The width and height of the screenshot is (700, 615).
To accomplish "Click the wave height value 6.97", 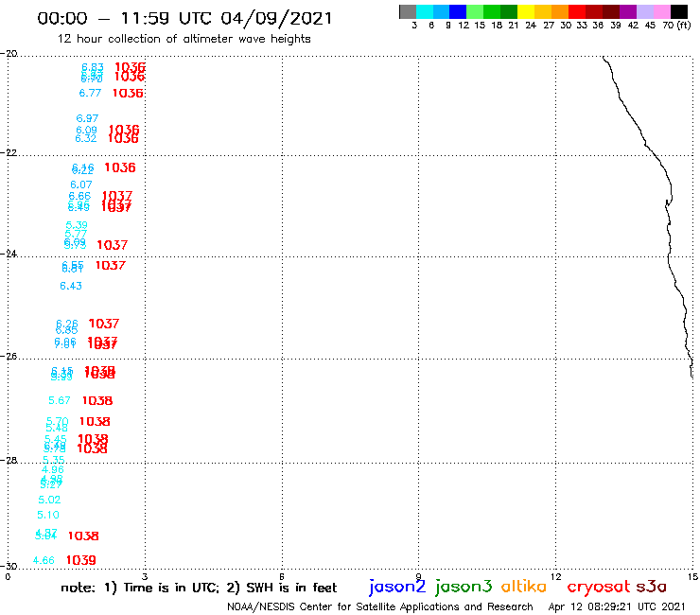I will (x=87, y=118).
